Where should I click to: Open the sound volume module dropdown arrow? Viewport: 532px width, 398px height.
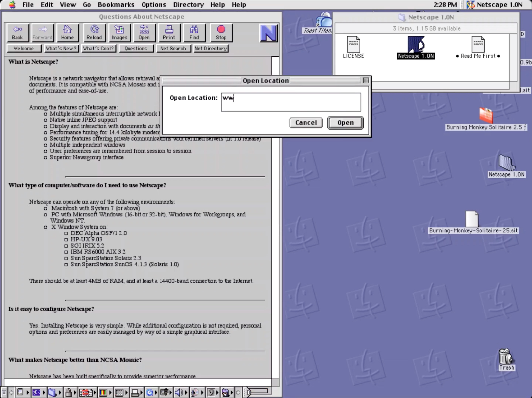[186, 392]
